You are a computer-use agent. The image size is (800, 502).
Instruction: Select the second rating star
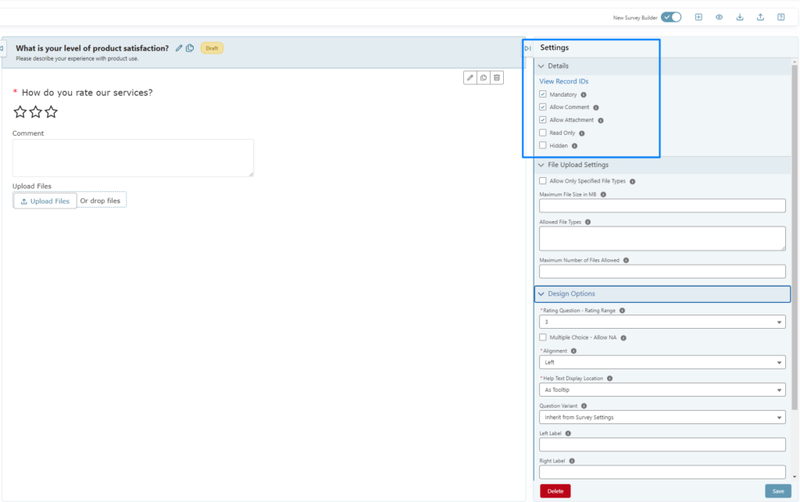[36, 112]
